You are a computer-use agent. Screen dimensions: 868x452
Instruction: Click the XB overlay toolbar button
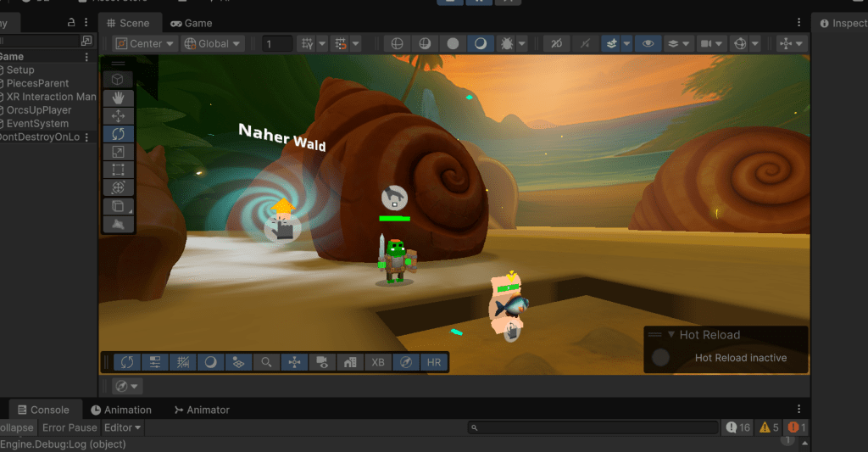pyautogui.click(x=378, y=362)
